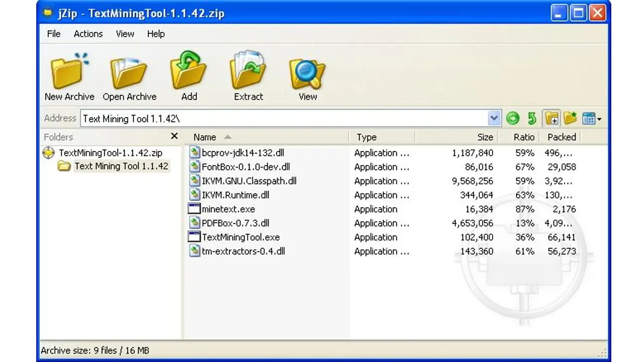Click the tm-extractors-0.4.dll file icon
Image resolution: width=644 pixels, height=362 pixels.
(194, 251)
